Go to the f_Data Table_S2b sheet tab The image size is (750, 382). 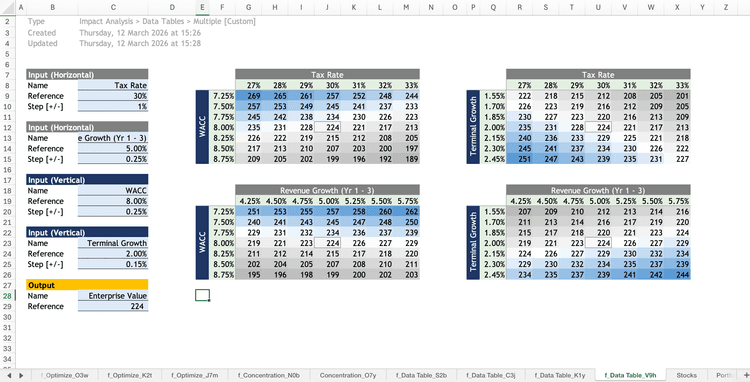[x=421, y=375]
